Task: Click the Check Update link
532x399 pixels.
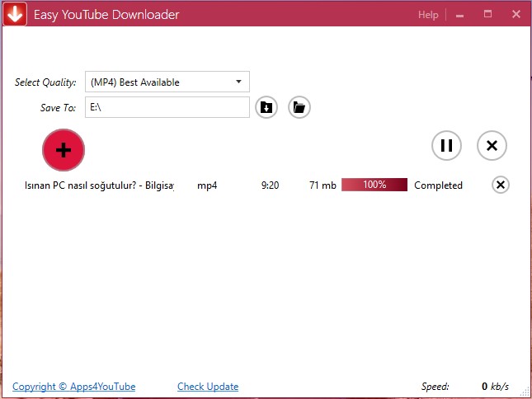Action: (208, 387)
